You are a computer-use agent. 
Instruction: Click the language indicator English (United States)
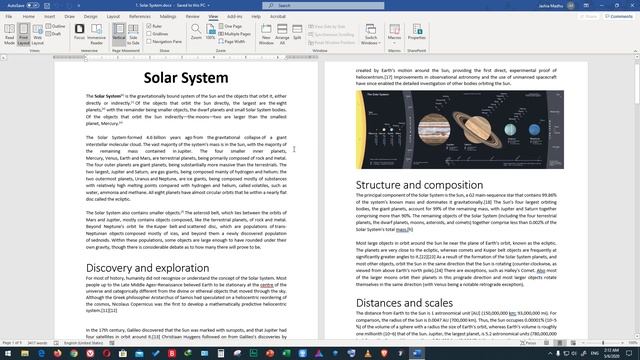coord(83,343)
